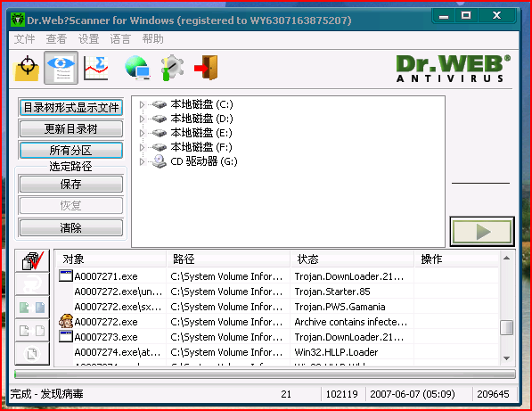The height and width of the screenshot is (411, 532).
Task: Click the 所有分区 button
Action: tap(71, 150)
